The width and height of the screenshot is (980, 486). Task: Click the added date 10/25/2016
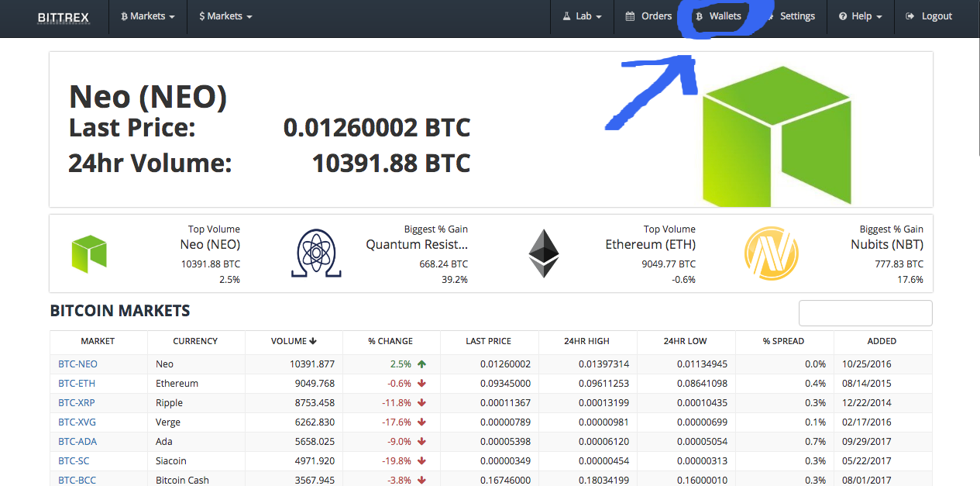(867, 364)
